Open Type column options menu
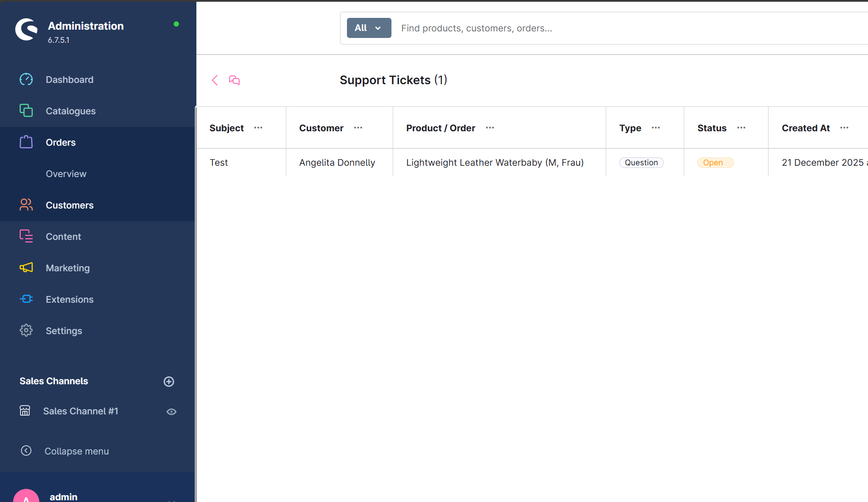This screenshot has width=868, height=502. pyautogui.click(x=656, y=128)
